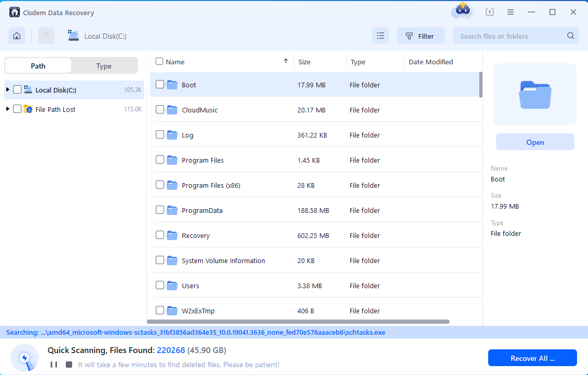
Task: Click the horizontal scrollbar under file list
Action: pyautogui.click(x=298, y=322)
